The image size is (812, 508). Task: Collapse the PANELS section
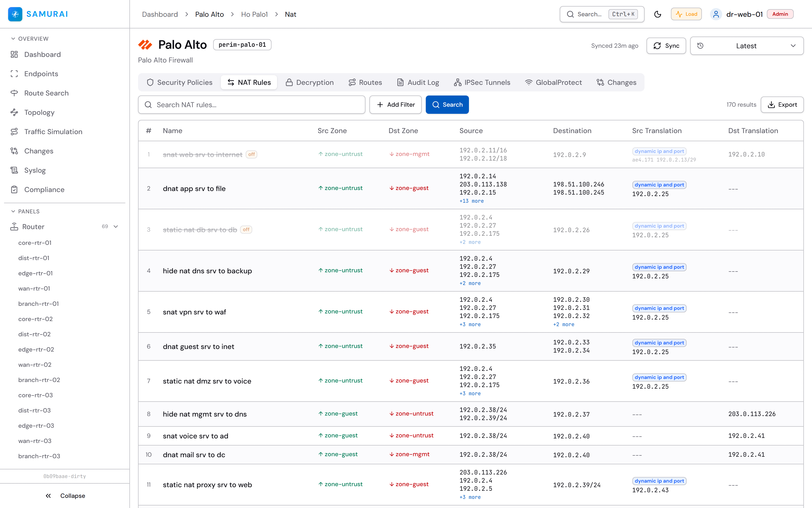pos(25,211)
